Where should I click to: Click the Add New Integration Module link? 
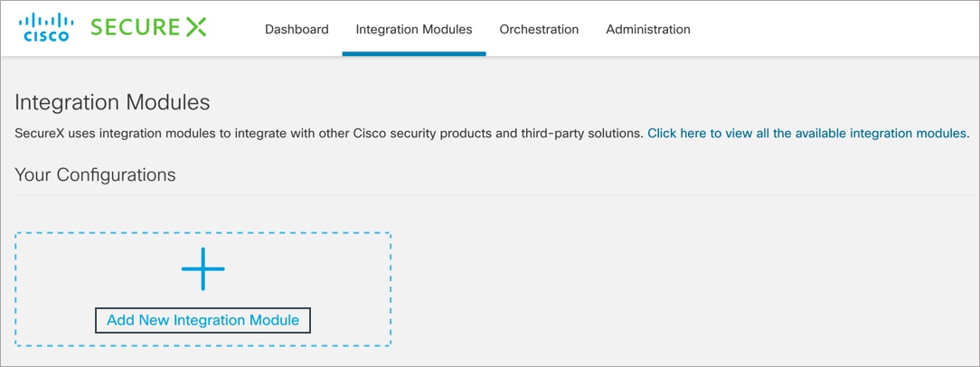click(203, 320)
